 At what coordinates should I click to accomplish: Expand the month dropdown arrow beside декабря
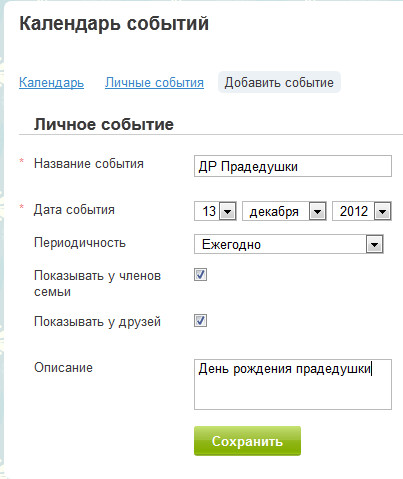pos(317,211)
